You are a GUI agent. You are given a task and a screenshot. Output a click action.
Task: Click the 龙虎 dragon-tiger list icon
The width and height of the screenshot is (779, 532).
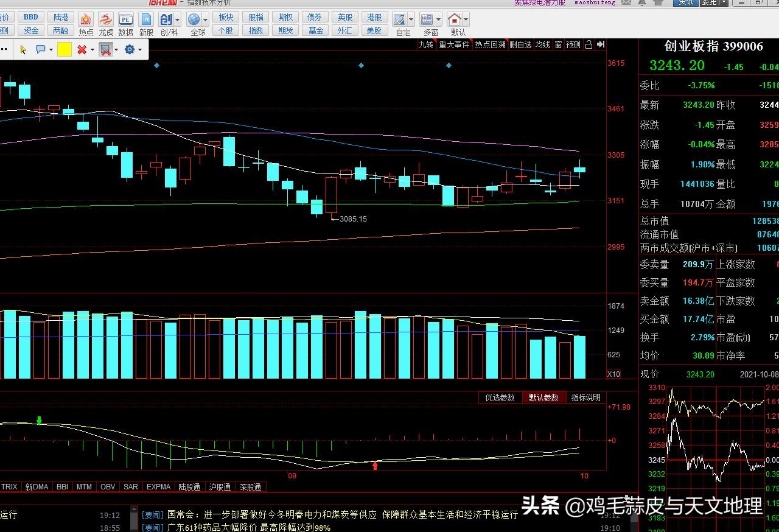106,20
